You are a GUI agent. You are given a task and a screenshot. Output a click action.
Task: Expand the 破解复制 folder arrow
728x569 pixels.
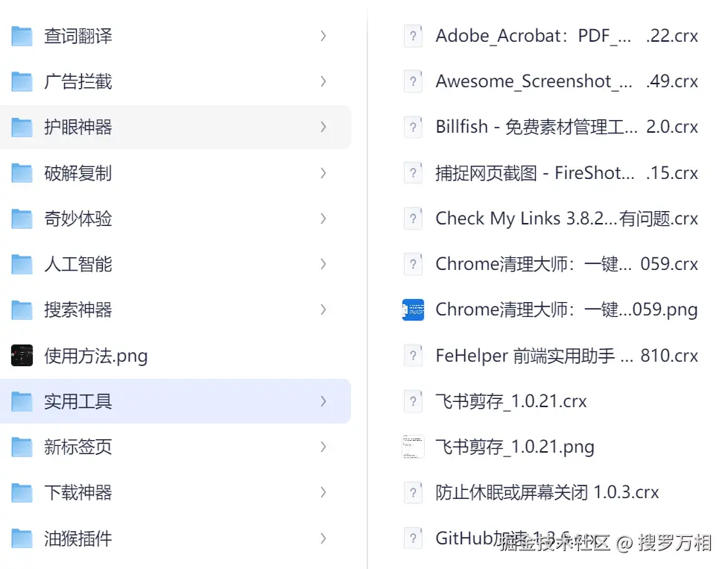tap(323, 173)
